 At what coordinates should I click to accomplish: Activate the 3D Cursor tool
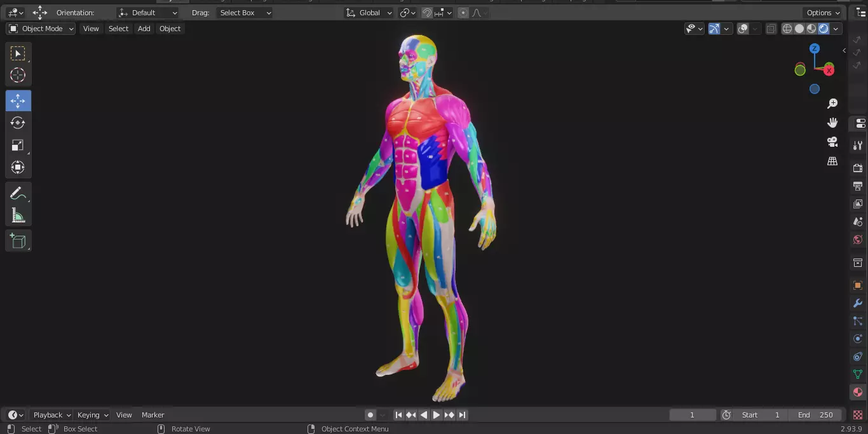18,75
